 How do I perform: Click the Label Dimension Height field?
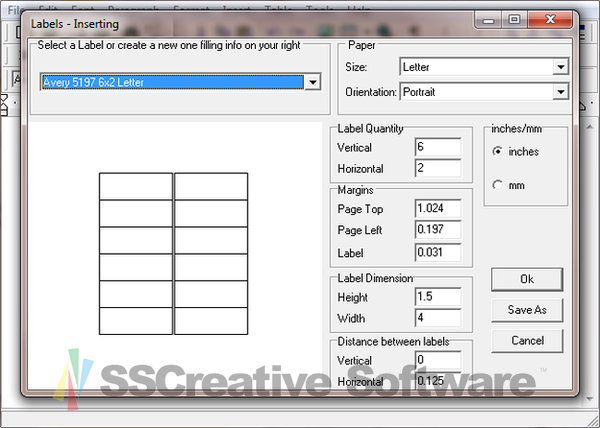point(438,297)
